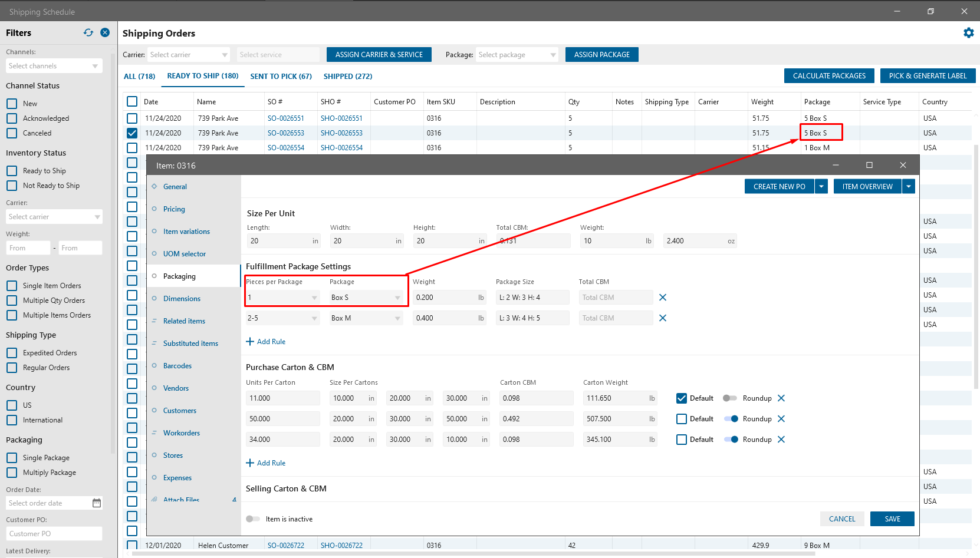Click plus Add Rule under Fulfillment Package Settings

266,342
